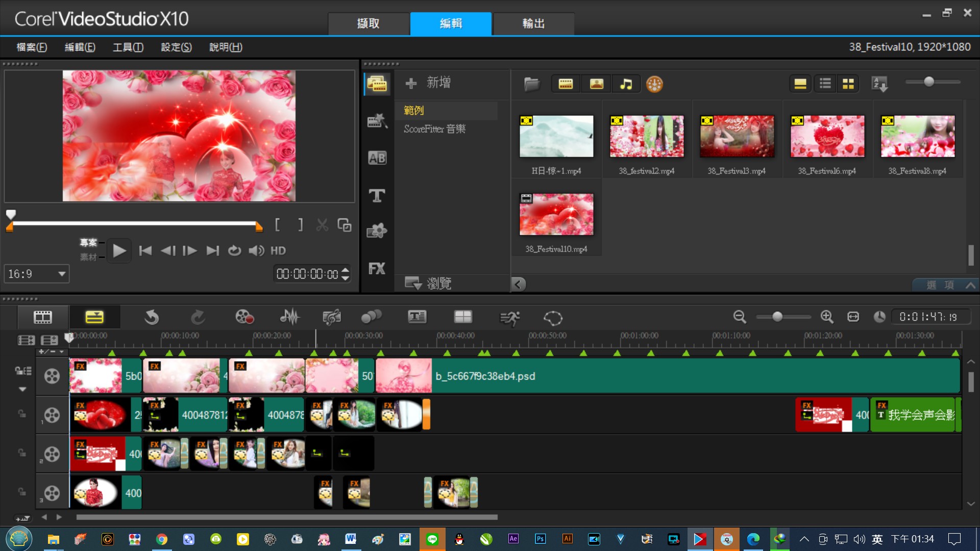This screenshot has width=980, height=551.
Task: Step to next frame
Action: pyautogui.click(x=190, y=251)
